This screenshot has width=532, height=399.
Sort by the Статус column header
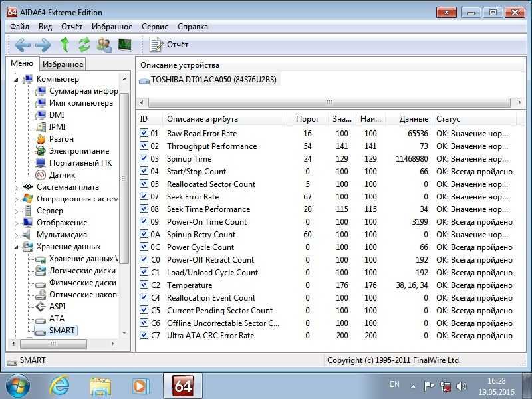[474, 119]
